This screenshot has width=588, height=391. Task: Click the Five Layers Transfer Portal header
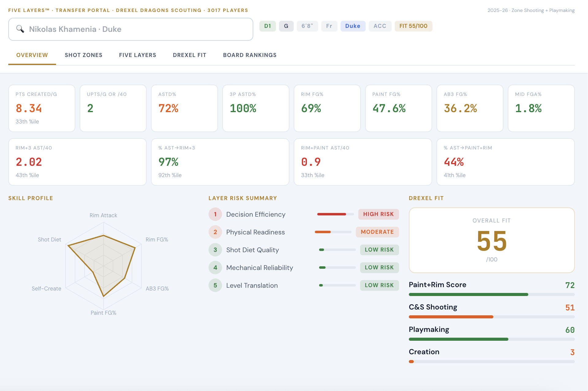128,10
